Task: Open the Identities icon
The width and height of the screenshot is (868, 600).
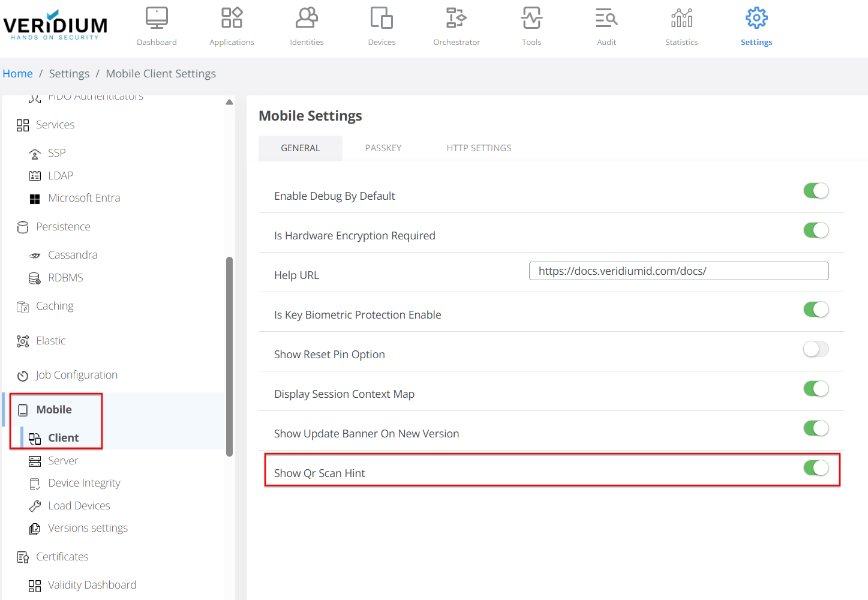Action: [307, 18]
